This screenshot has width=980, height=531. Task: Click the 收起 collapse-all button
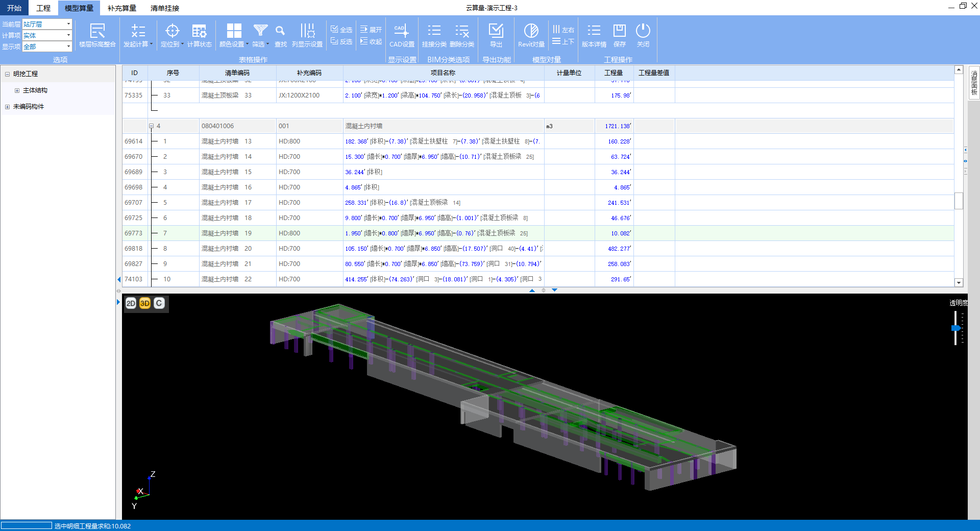371,41
